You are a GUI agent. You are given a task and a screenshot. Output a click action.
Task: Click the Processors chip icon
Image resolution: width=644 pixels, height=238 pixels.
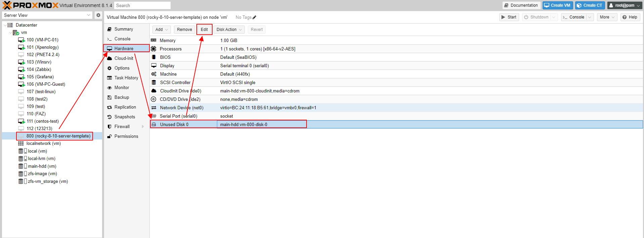pos(154,49)
